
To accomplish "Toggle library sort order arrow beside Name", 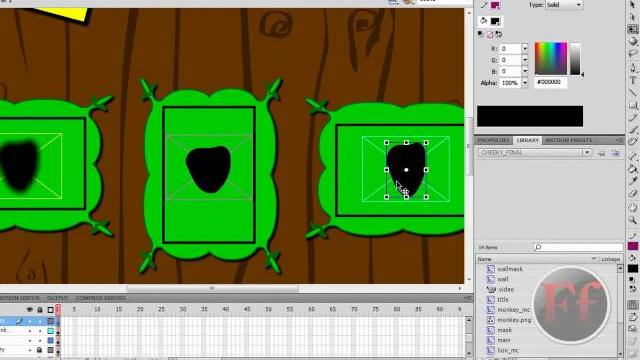I will click(x=594, y=259).
